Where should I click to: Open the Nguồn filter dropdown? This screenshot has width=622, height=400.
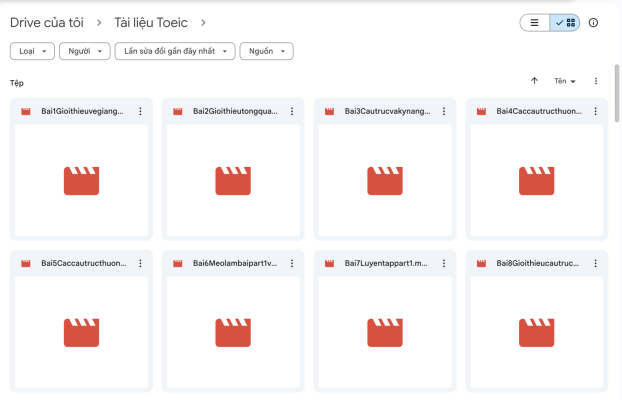267,51
